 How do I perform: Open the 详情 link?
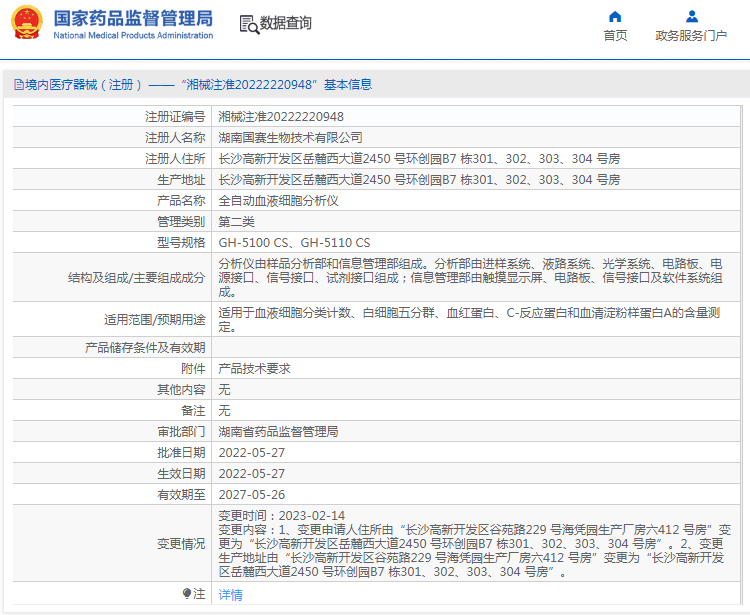pyautogui.click(x=231, y=594)
